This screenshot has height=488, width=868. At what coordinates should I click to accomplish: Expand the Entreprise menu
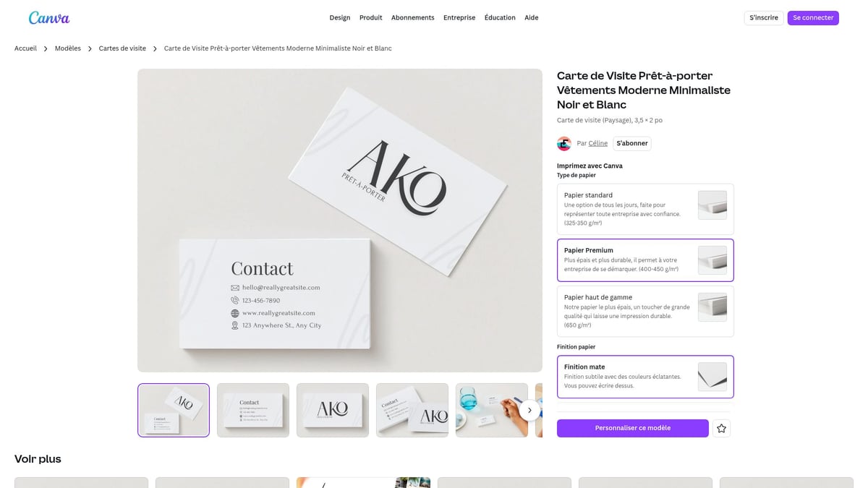tap(459, 18)
